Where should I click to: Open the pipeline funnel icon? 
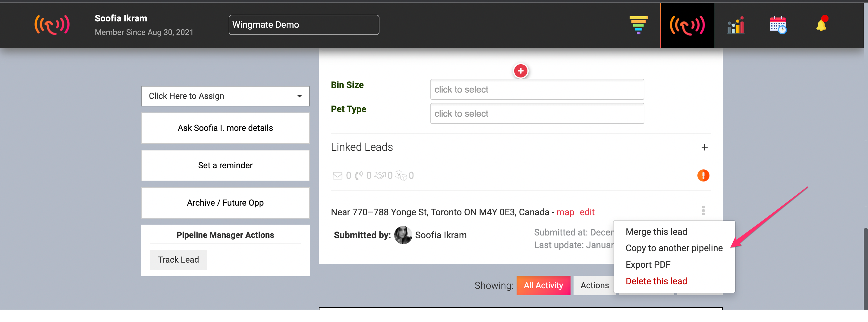pyautogui.click(x=638, y=25)
